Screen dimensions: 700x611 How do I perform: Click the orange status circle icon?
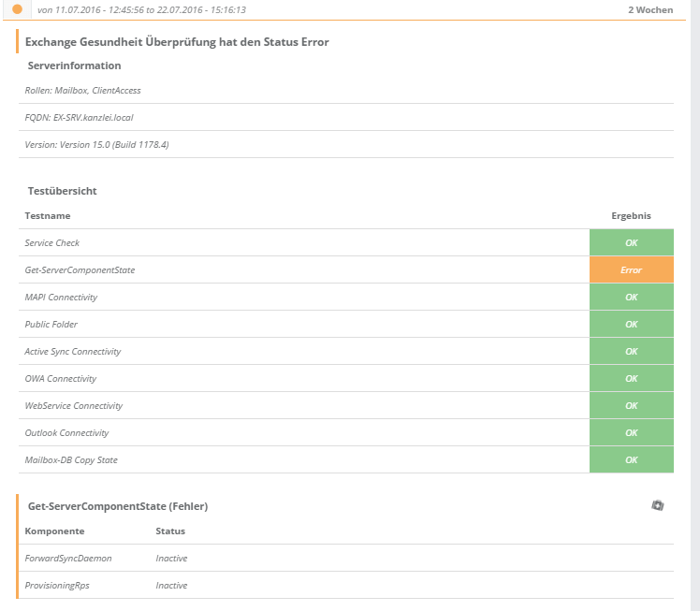(x=17, y=9)
